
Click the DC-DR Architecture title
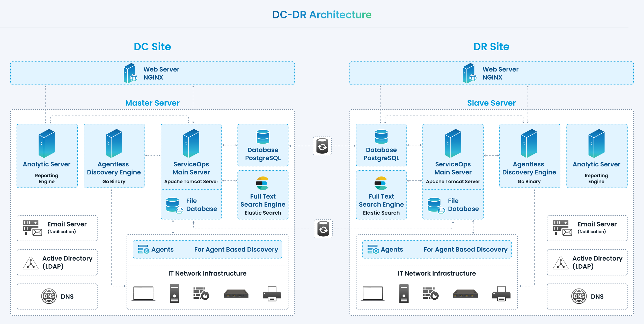(x=322, y=15)
